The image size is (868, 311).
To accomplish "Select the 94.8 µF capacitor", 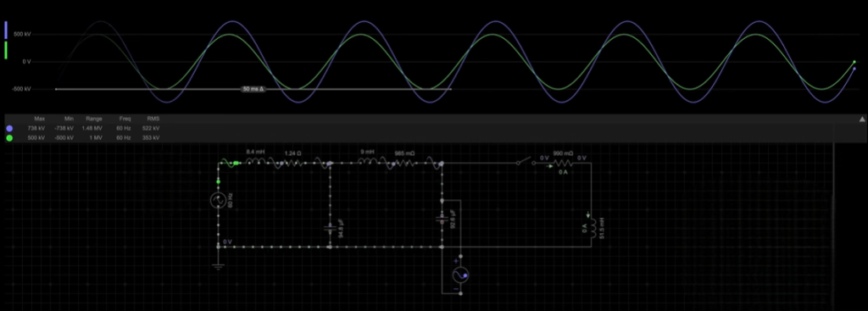I will (x=330, y=228).
